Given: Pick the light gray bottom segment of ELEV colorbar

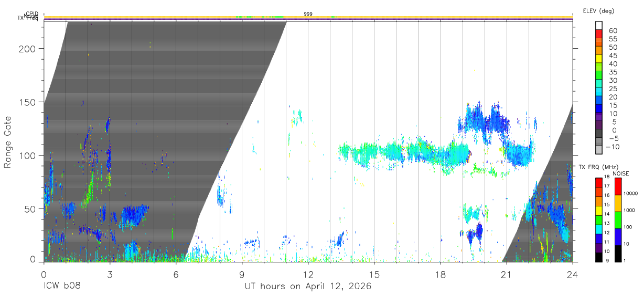Looking at the screenshot, I should (599, 149).
